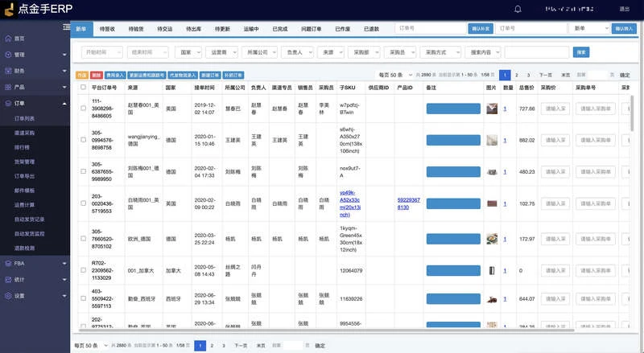
Task: Switch to the 待验货 tab
Action: click(136, 29)
